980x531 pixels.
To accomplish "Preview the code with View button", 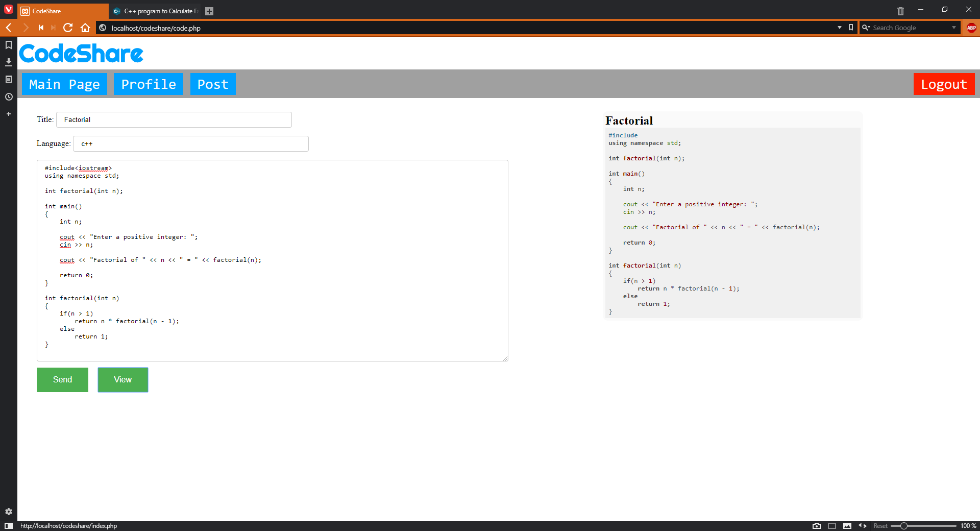I will [123, 380].
